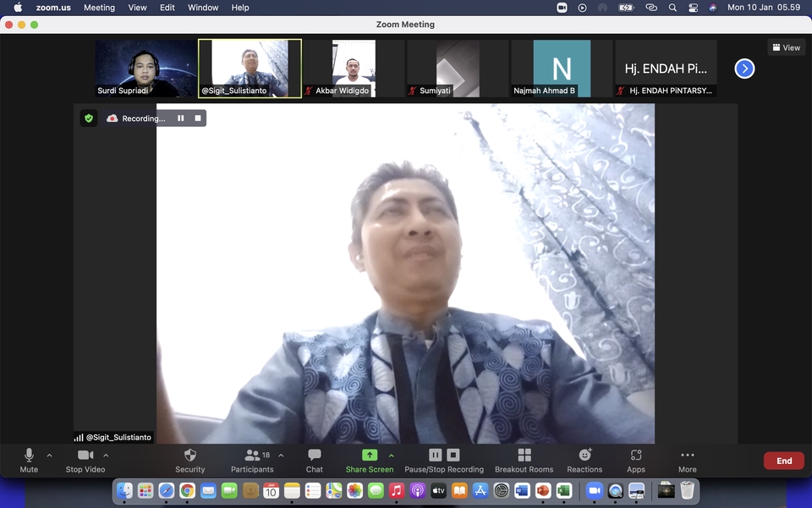Select Akbar Widigdo's video thumbnail

point(354,69)
